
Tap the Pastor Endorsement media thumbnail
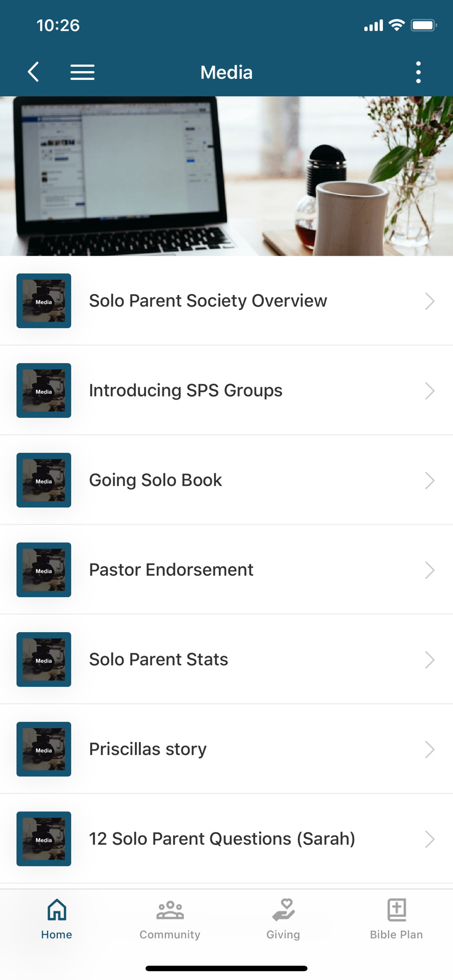[x=44, y=570]
